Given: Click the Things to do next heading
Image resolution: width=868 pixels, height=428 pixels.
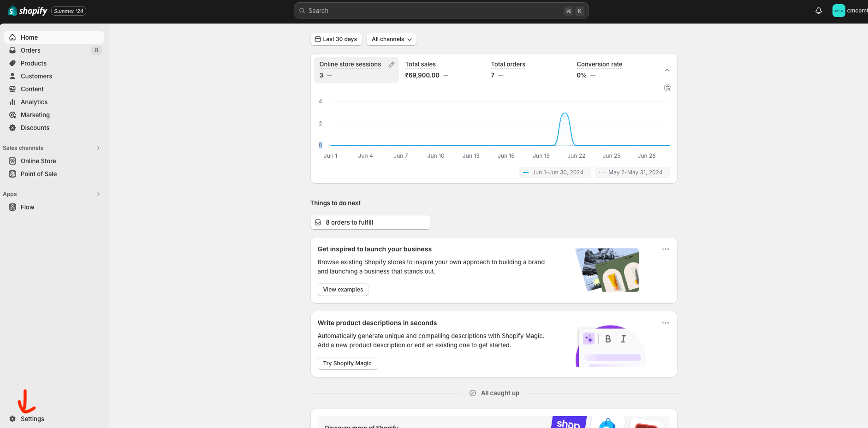Looking at the screenshot, I should pos(335,203).
